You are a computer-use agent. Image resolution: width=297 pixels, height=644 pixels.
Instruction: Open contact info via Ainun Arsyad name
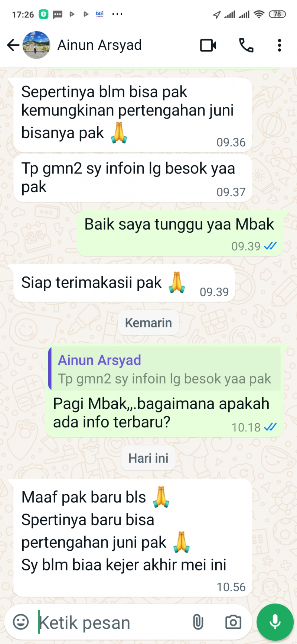click(99, 45)
